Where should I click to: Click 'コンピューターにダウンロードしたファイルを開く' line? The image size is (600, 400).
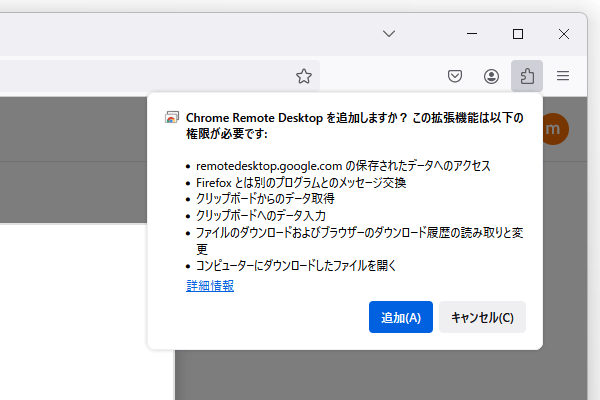(x=296, y=265)
